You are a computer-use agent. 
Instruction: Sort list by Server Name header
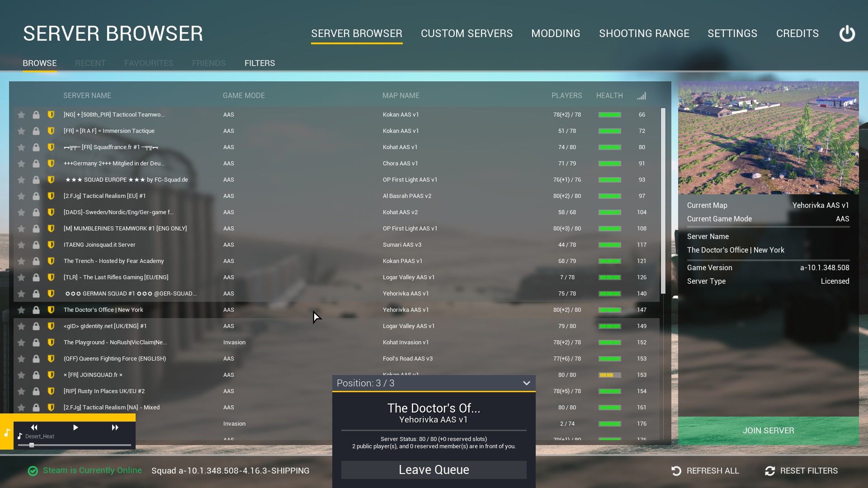click(87, 96)
